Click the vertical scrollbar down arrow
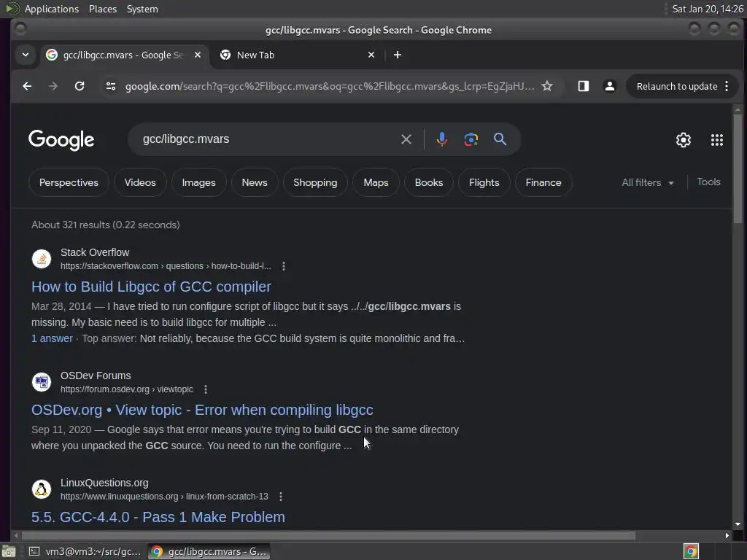Screen dimensions: 747x560 pos(738,524)
